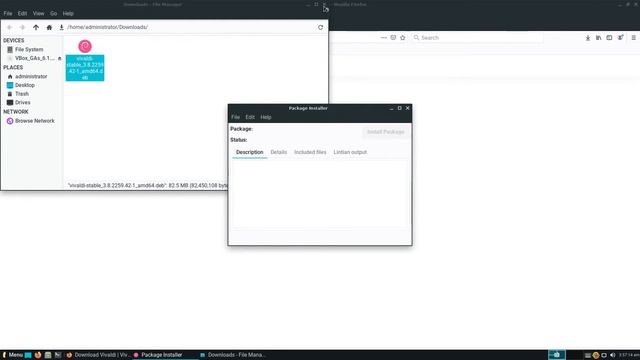640x360 pixels.
Task: Go back in the File Manager toolbar
Action: [9, 27]
